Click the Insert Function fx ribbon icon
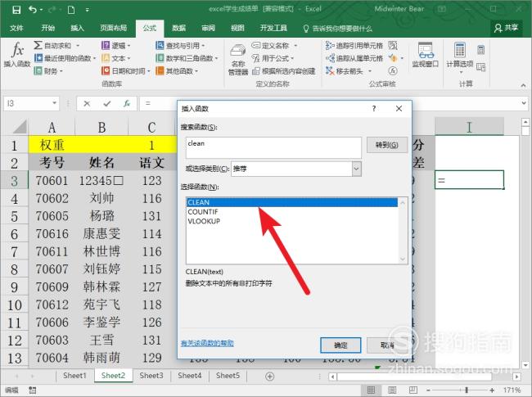 (17, 50)
